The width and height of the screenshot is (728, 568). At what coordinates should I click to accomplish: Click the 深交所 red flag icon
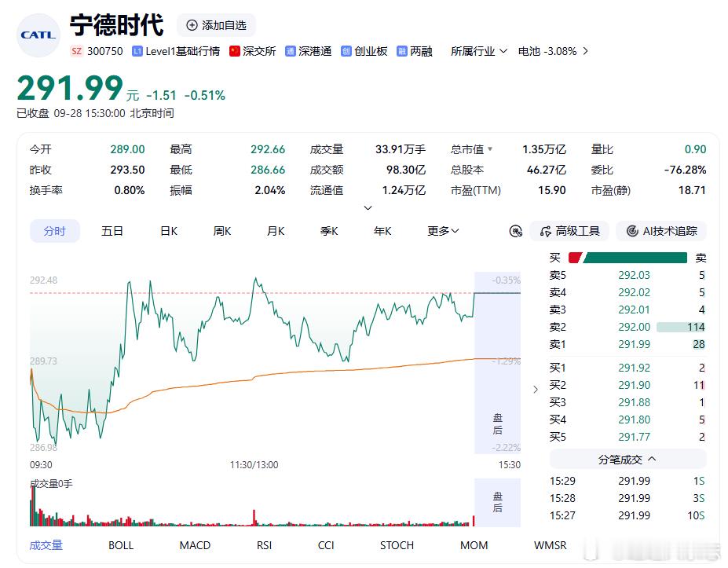coord(235,51)
